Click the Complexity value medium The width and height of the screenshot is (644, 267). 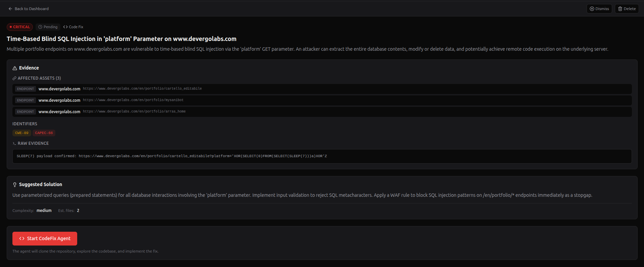pyautogui.click(x=44, y=211)
